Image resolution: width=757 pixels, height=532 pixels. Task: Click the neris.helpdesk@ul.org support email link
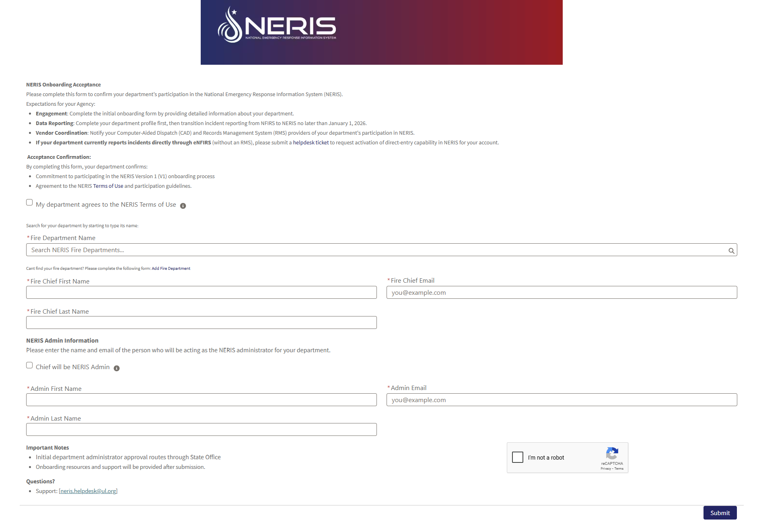88,491
